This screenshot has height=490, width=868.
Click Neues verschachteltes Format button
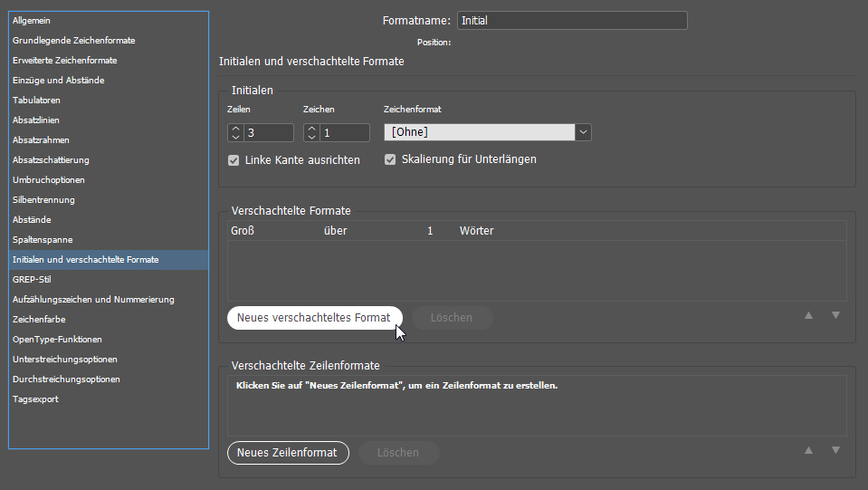pyautogui.click(x=313, y=318)
